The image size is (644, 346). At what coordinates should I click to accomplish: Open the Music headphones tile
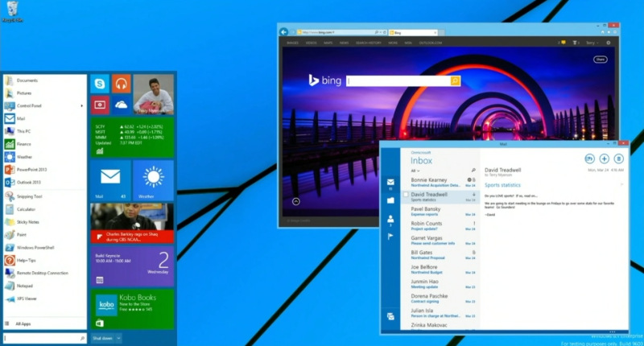tap(122, 84)
